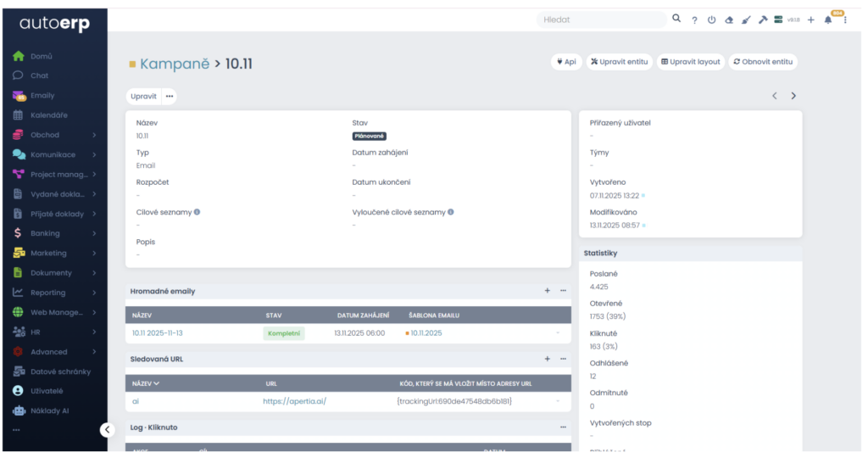Viewport: 868px width, 458px height.
Task: Click the brush icon in top bar
Action: (x=746, y=20)
